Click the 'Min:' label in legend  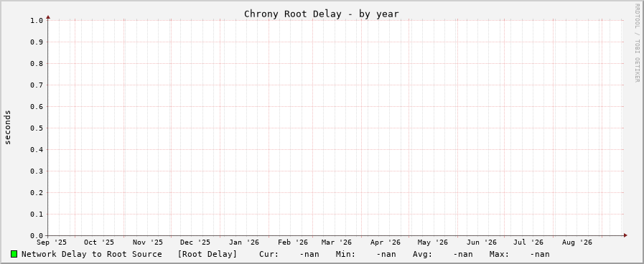(345, 254)
